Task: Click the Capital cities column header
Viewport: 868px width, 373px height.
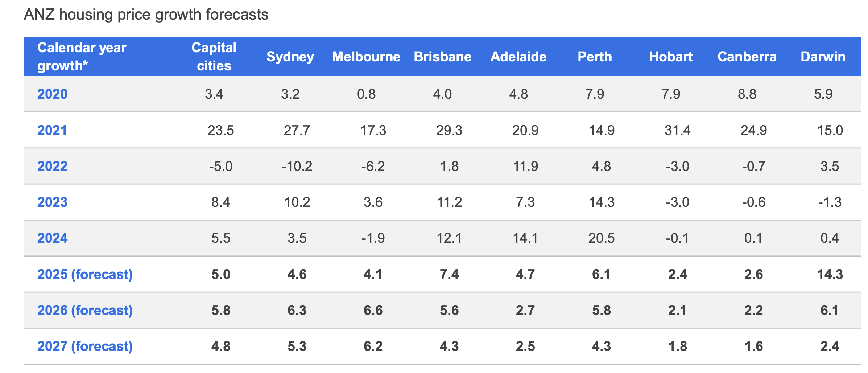Action: coord(214,57)
